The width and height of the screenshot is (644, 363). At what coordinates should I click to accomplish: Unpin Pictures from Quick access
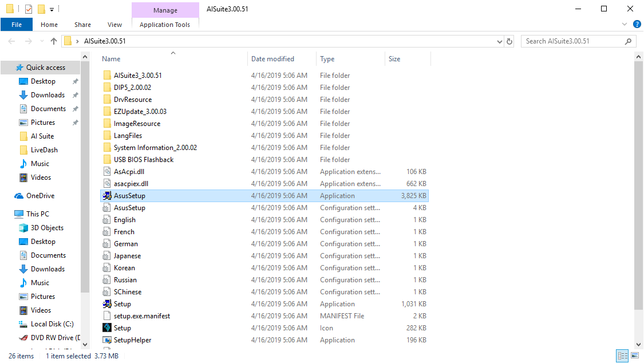point(75,123)
